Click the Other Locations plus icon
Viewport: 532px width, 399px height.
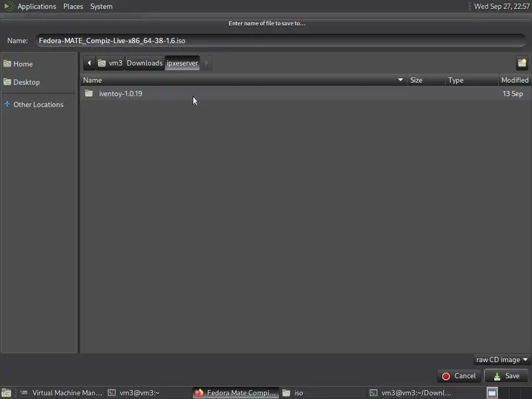tap(7, 104)
